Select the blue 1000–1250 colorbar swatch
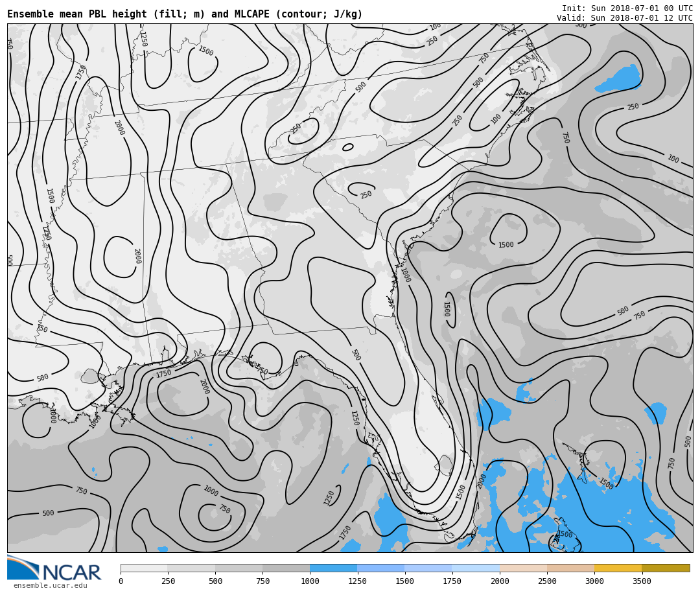 (333, 568)
